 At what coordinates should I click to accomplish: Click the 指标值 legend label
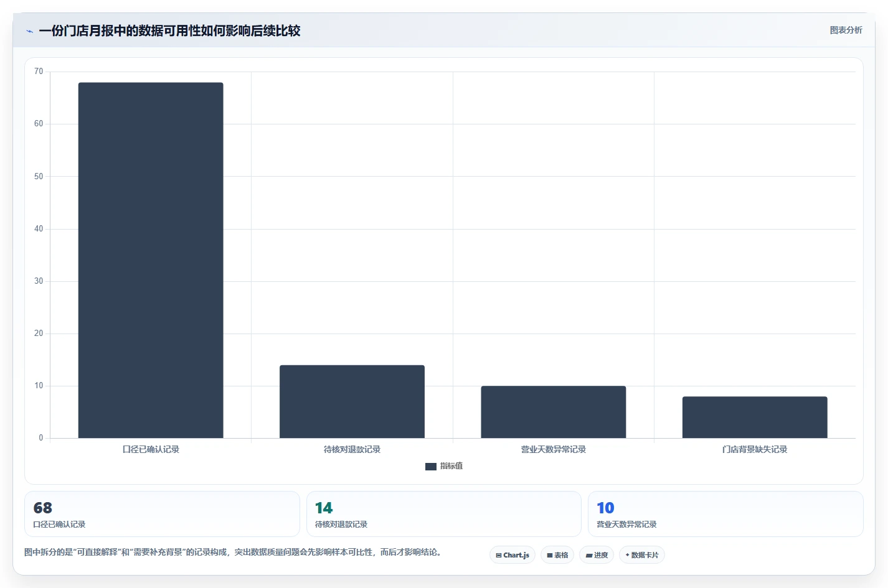[x=451, y=466]
